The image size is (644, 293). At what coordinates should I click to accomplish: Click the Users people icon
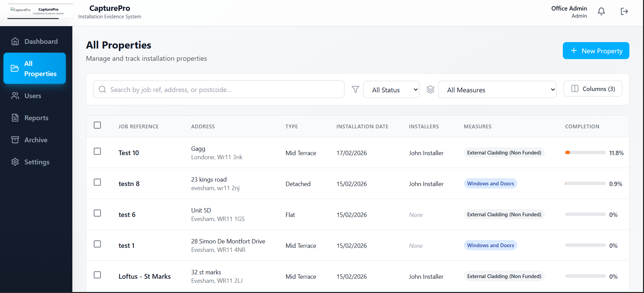click(15, 96)
